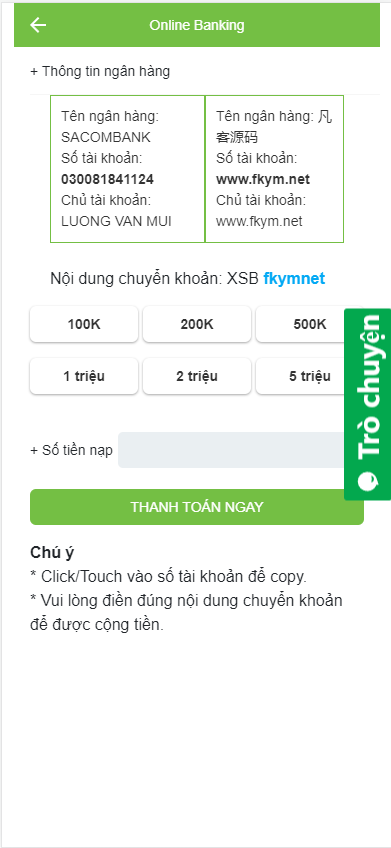This screenshot has width=391, height=848.
Task: Select the 1 triệu amount button
Action: [x=84, y=376]
